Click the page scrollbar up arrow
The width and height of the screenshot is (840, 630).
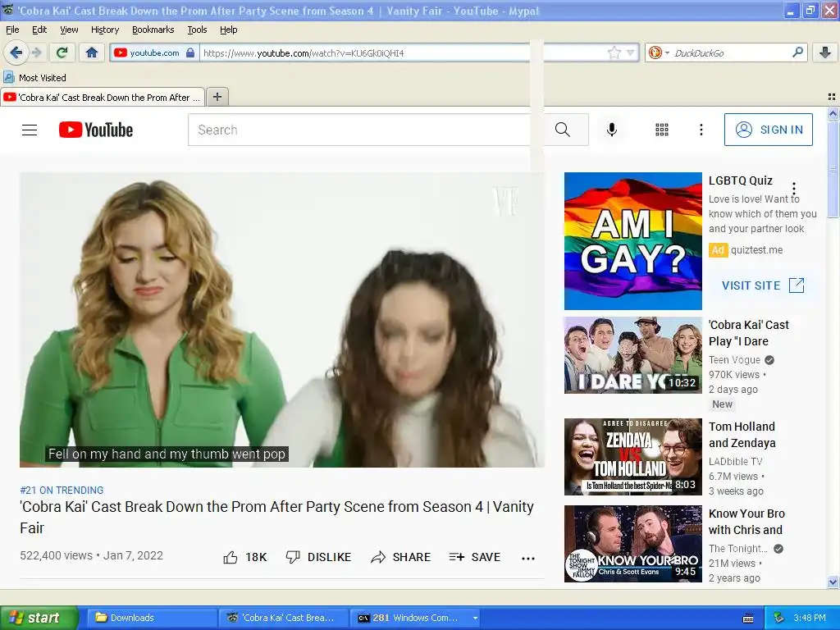[833, 113]
